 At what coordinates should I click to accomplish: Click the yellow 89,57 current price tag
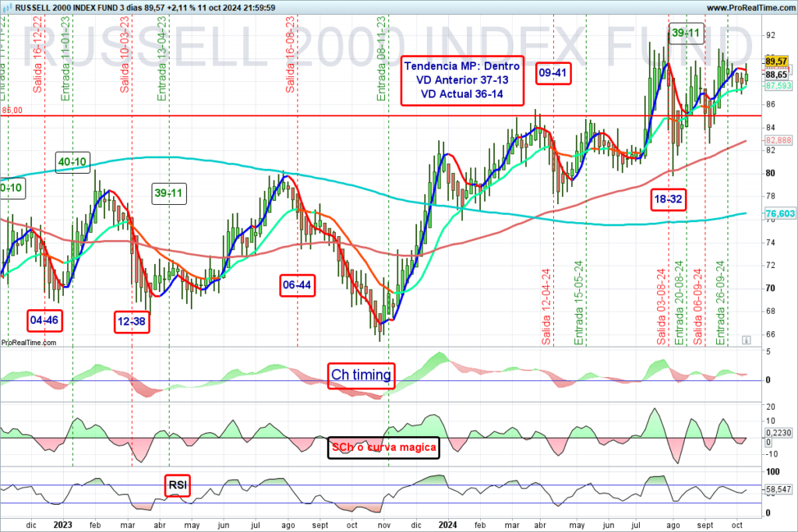(x=777, y=61)
